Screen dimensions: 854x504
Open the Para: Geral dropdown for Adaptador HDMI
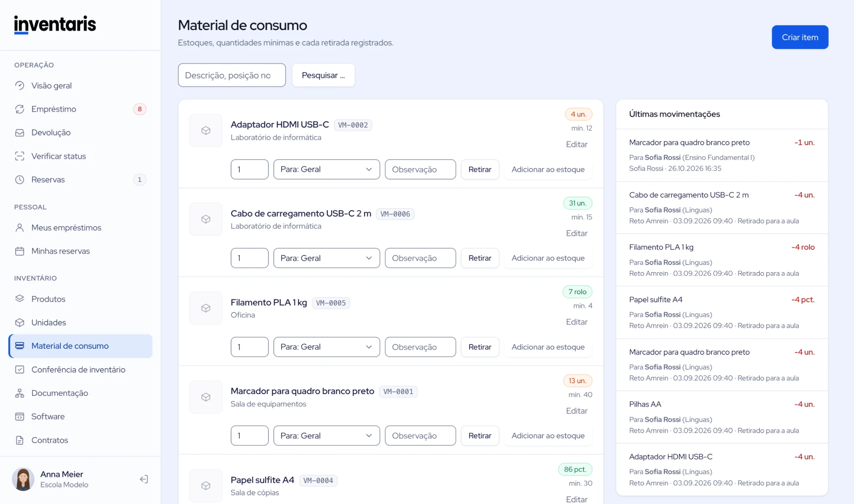click(326, 169)
